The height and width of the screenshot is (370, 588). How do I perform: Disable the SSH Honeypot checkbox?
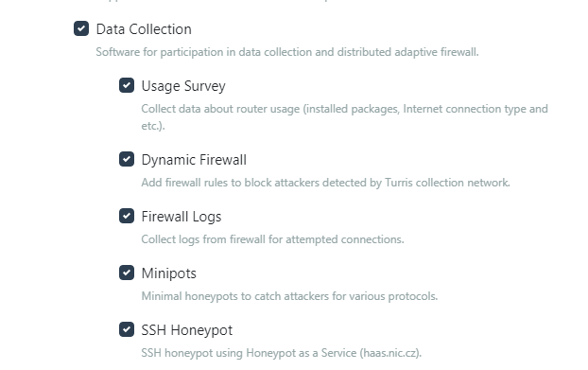127,329
